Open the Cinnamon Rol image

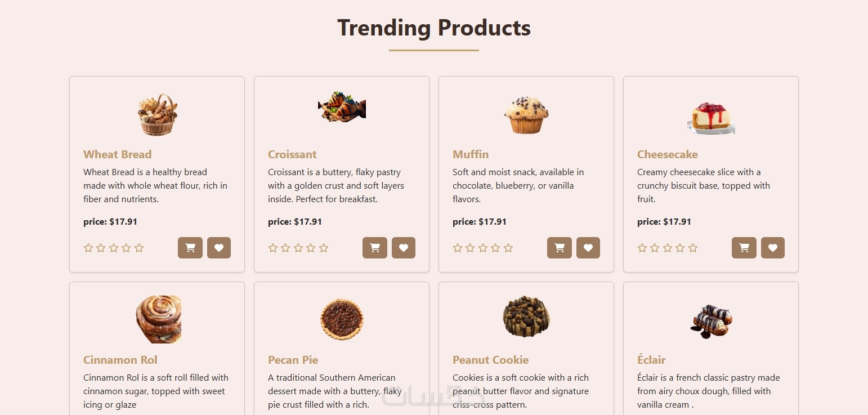click(x=158, y=319)
